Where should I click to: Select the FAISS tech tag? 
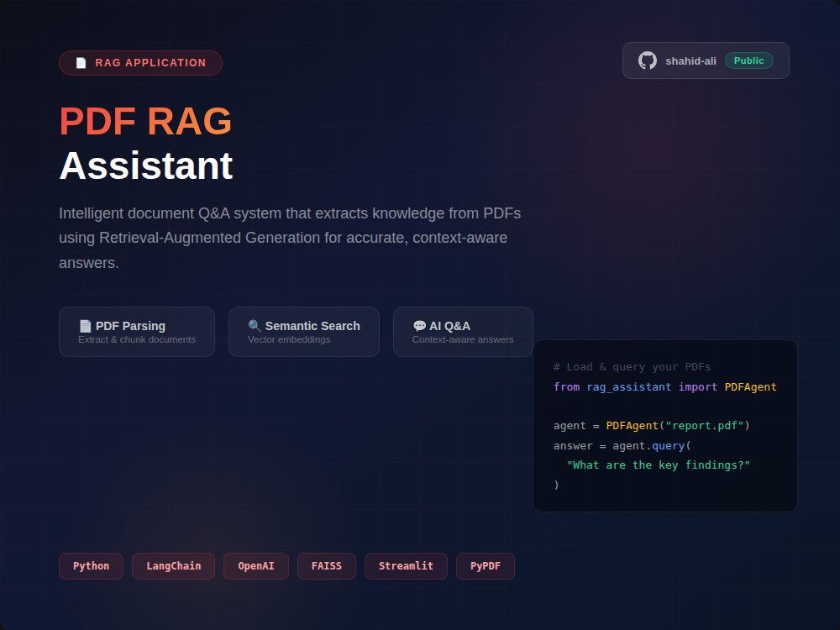[x=326, y=565]
